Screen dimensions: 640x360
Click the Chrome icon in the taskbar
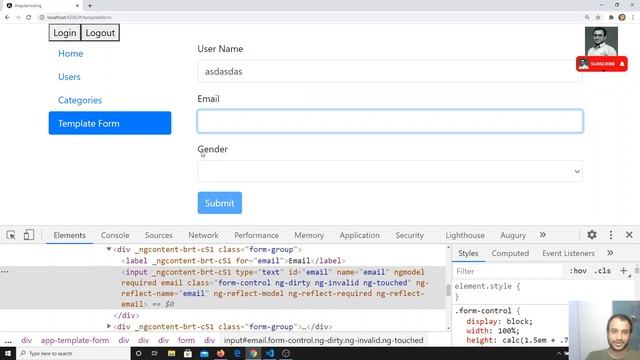point(253,353)
